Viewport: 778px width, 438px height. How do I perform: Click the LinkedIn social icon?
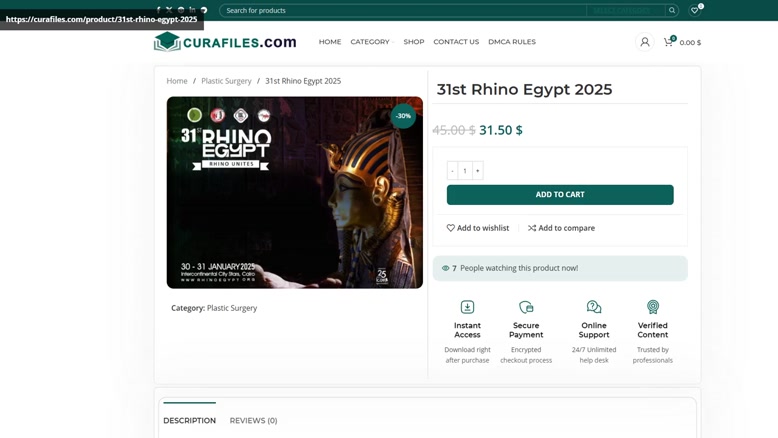[x=192, y=10]
